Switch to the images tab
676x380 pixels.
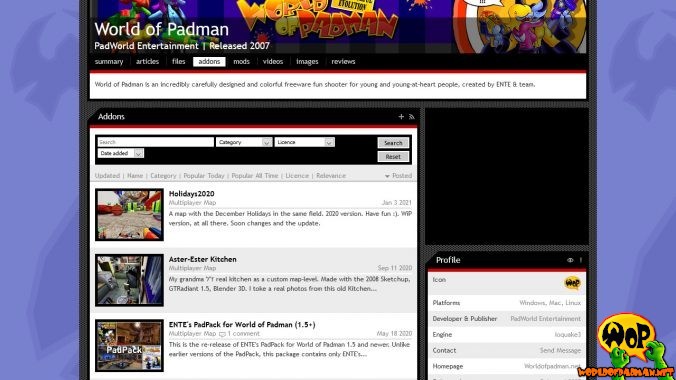click(307, 62)
